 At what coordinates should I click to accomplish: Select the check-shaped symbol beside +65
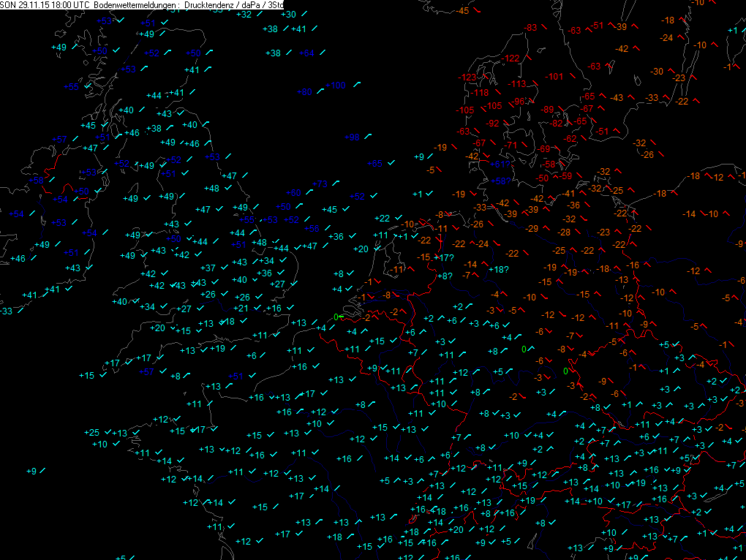point(392,163)
